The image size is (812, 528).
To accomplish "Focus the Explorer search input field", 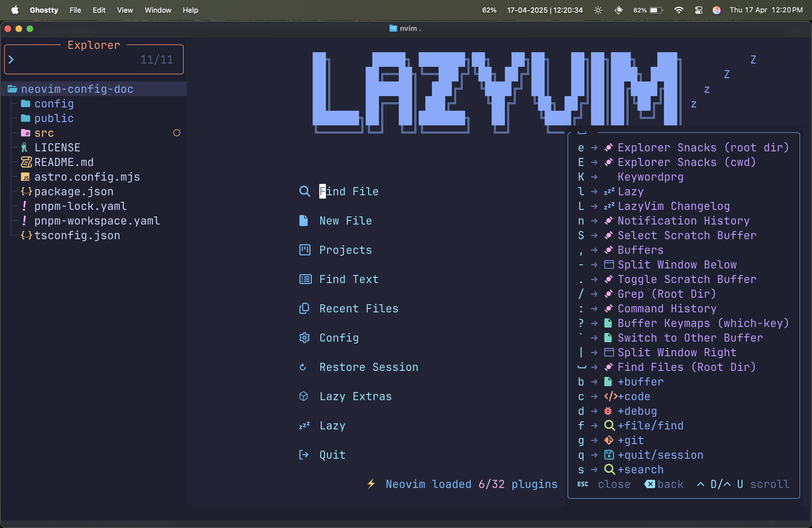I will (94, 60).
